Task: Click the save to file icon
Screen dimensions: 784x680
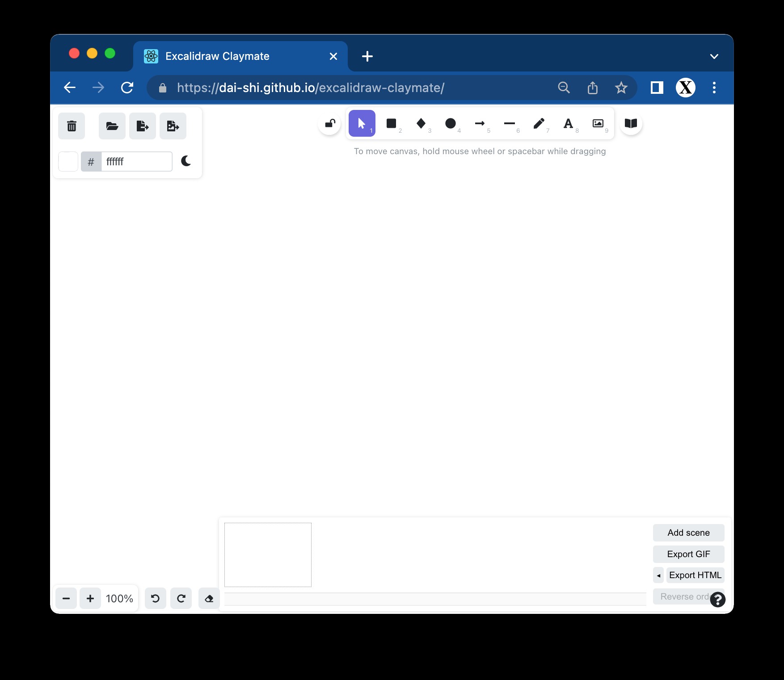Action: [x=143, y=126]
